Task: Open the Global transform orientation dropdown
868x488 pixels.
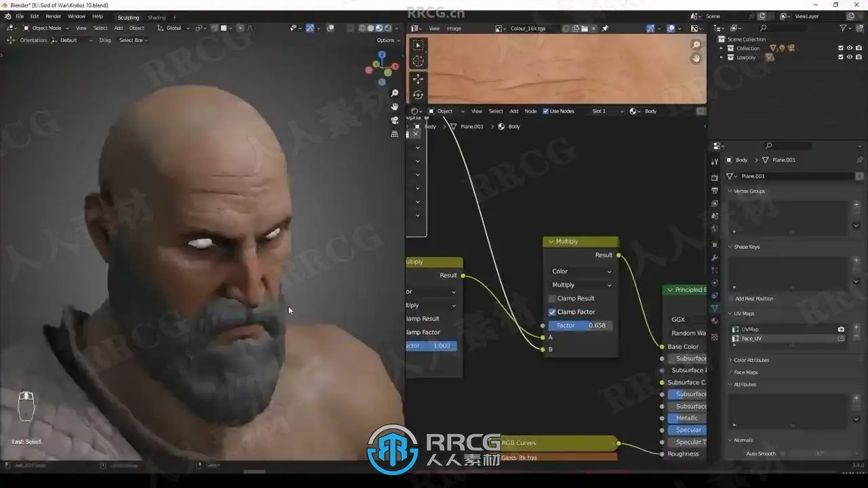Action: pos(173,28)
